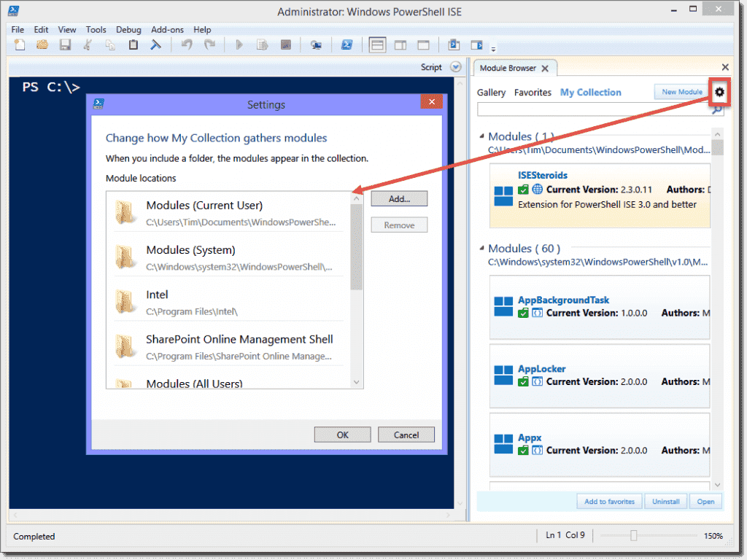The height and width of the screenshot is (560, 747).
Task: Select Favorites in the Module Browser
Action: [x=533, y=92]
